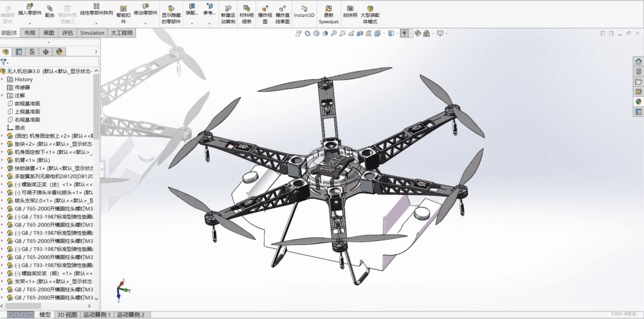This screenshot has width=644, height=319.
Task: Expand the 机臂<1> component in tree
Action: (x=3, y=160)
